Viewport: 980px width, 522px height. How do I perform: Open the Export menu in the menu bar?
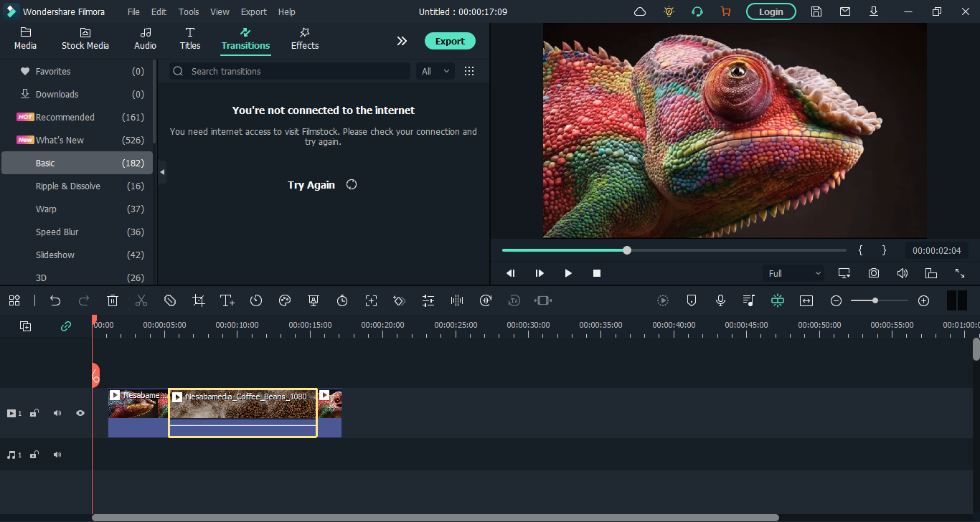click(253, 12)
